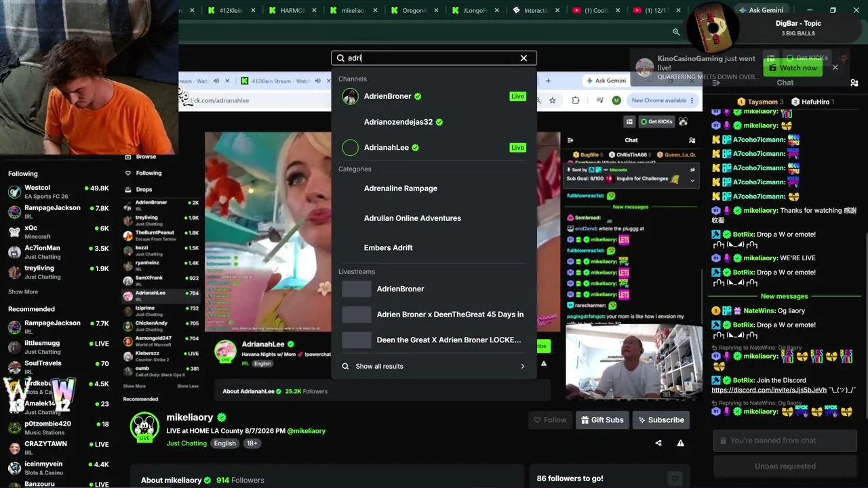Click the magnifier icon next to Show all results

coord(345,366)
